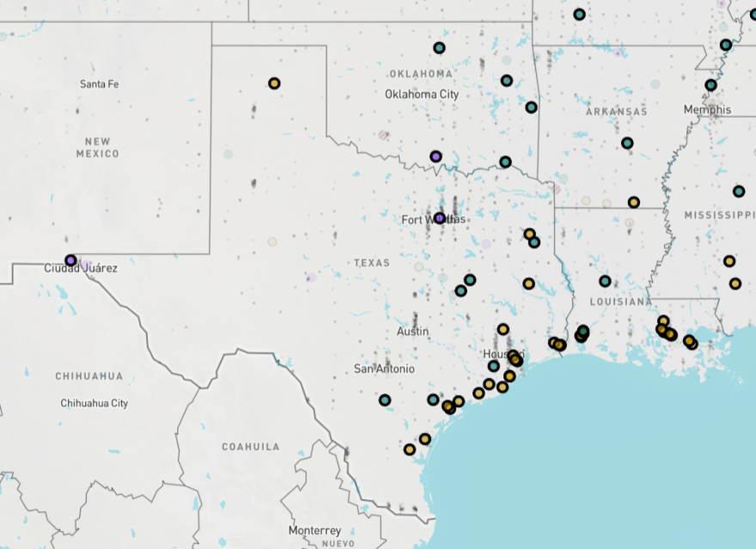Image resolution: width=756 pixels, height=549 pixels.
Task: Select teal marker directly above ARKANSAS label's state, in Missouri
Action: tap(580, 15)
